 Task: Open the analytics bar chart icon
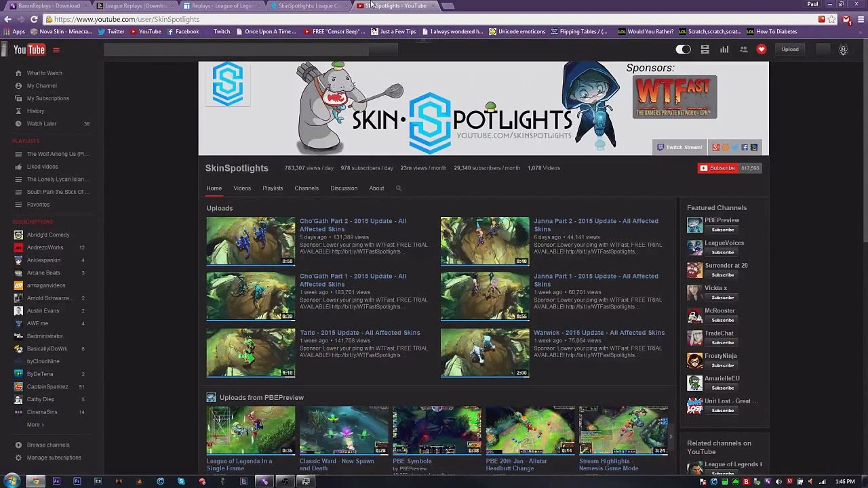click(724, 49)
